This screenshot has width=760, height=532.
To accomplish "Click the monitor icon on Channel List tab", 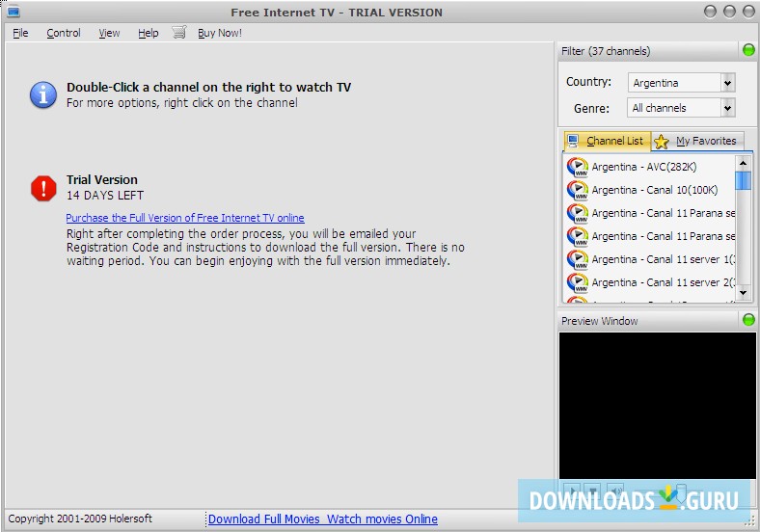I will coord(573,141).
